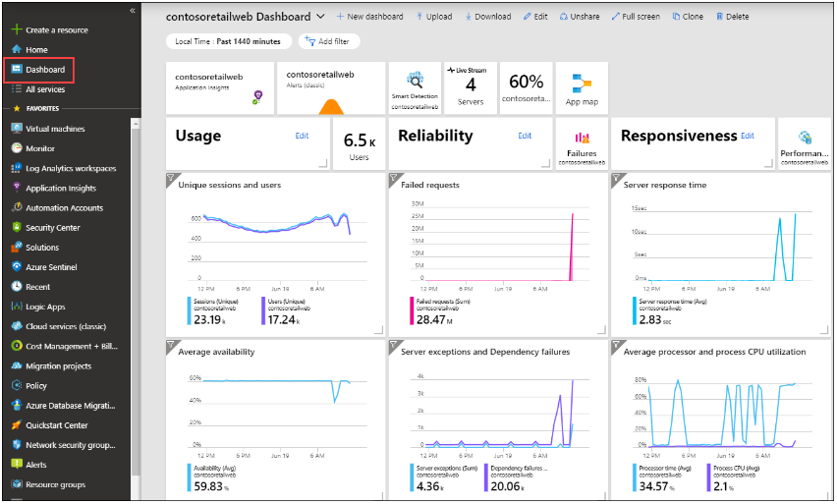Viewport: 837px width, 504px height.
Task: Click the Security Center shield icon
Action: (x=17, y=227)
